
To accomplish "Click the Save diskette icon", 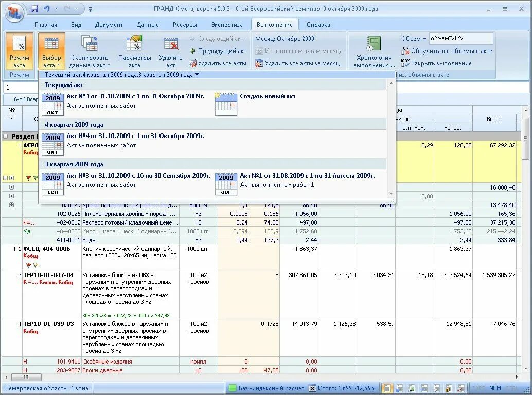I will pos(34,9).
